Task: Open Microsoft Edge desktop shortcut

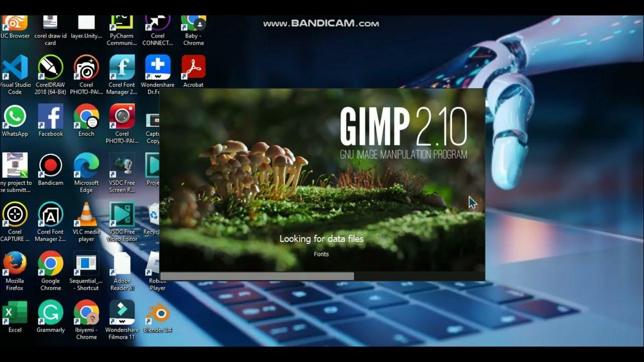Action: (86, 173)
